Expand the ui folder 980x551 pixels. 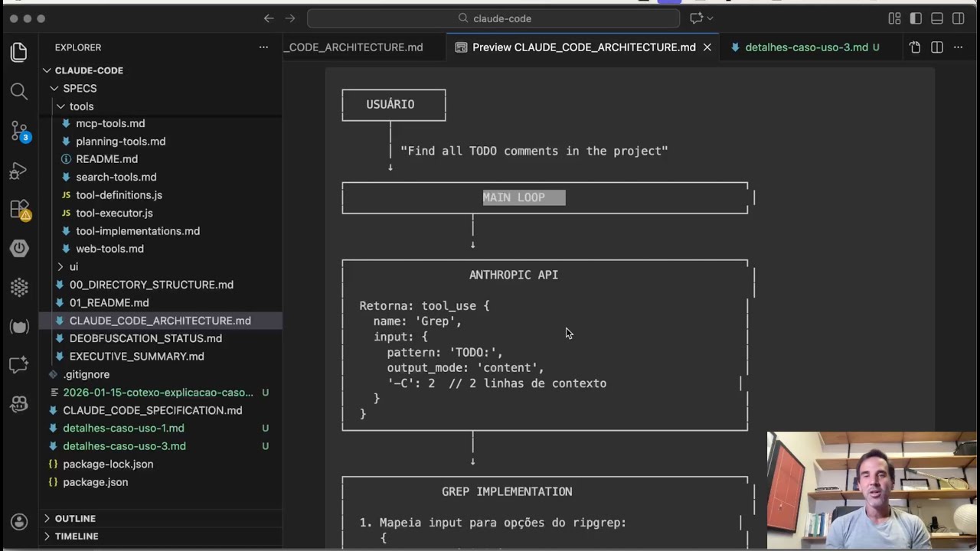61,266
